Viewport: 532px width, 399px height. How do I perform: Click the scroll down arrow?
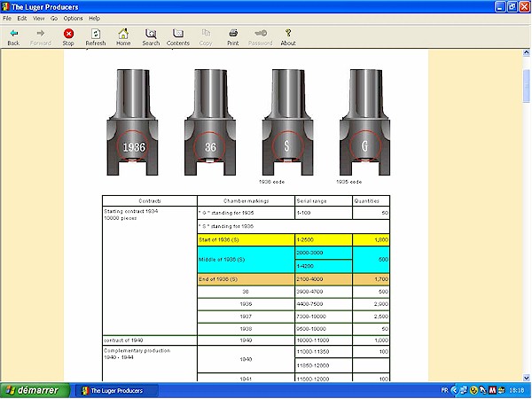click(x=526, y=378)
